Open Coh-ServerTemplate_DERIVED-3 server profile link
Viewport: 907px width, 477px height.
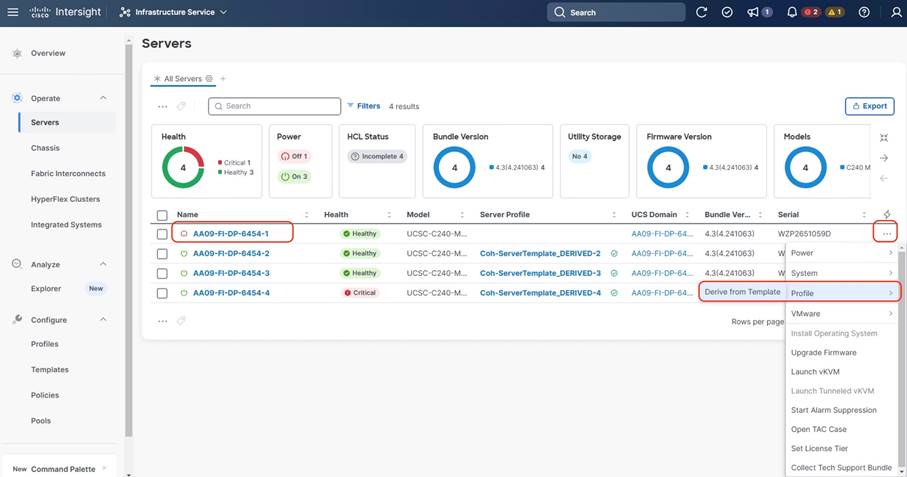[x=540, y=273]
